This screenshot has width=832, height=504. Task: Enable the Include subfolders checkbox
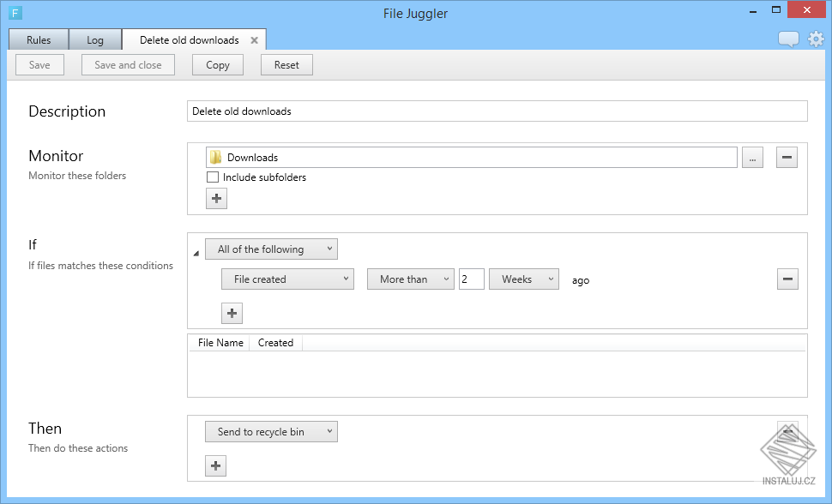coord(212,177)
